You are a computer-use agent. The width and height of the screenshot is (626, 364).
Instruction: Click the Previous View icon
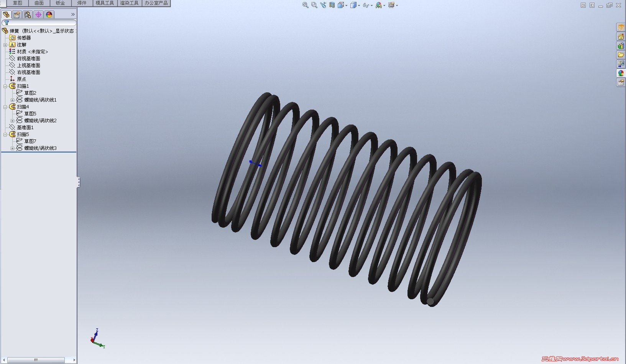pos(323,5)
